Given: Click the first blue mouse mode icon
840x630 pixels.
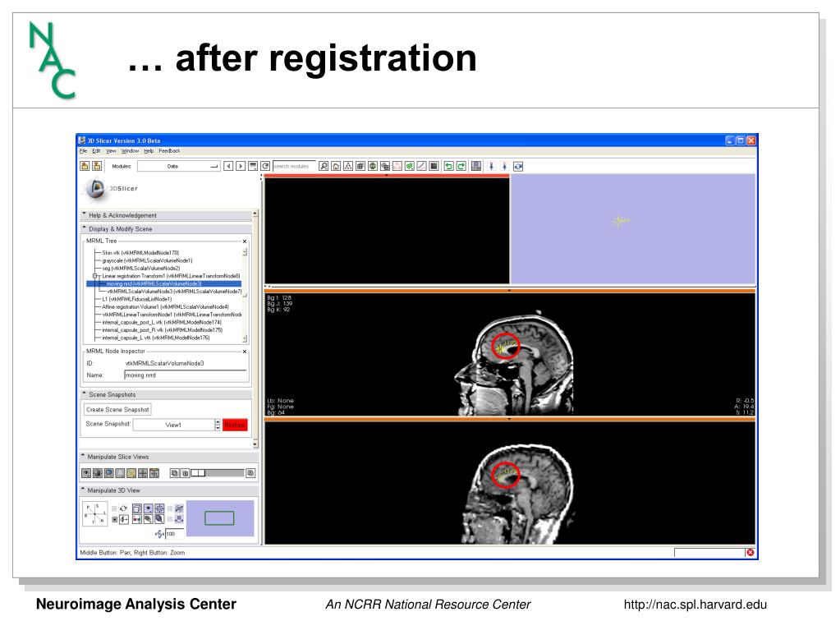Looking at the screenshot, I should pyautogui.click(x=491, y=166).
